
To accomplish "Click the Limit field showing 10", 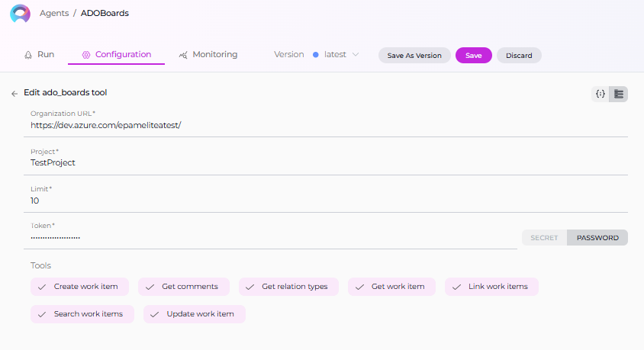I will [326, 201].
